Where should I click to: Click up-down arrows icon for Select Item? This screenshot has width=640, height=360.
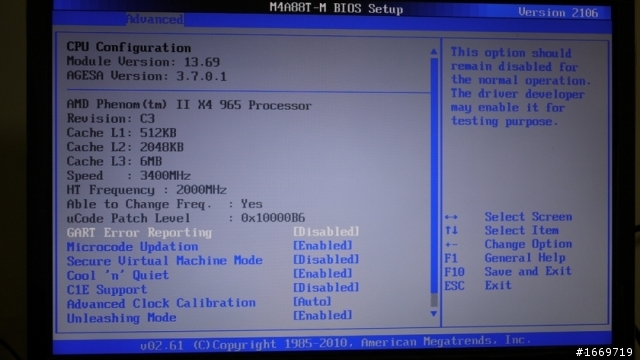pos(451,230)
